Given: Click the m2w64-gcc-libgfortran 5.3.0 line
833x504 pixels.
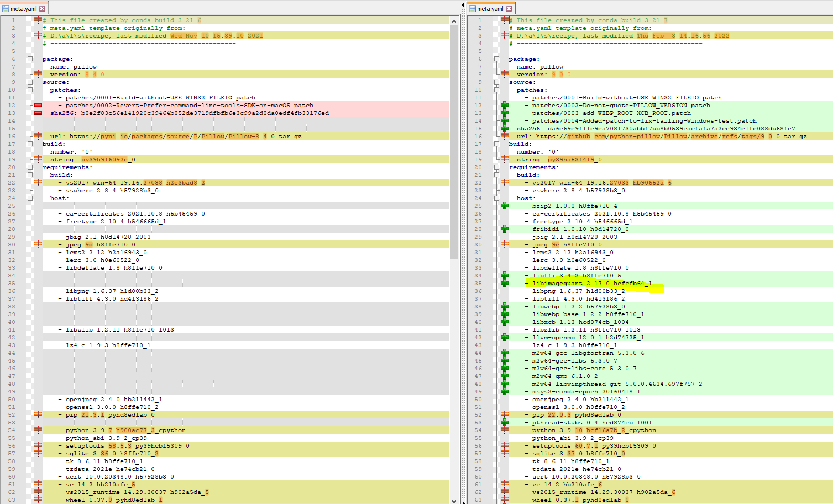Looking at the screenshot, I should coord(585,353).
